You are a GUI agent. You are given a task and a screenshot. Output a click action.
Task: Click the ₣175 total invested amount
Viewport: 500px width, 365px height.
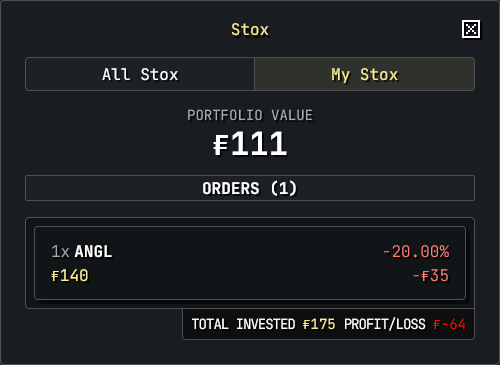[x=319, y=324]
